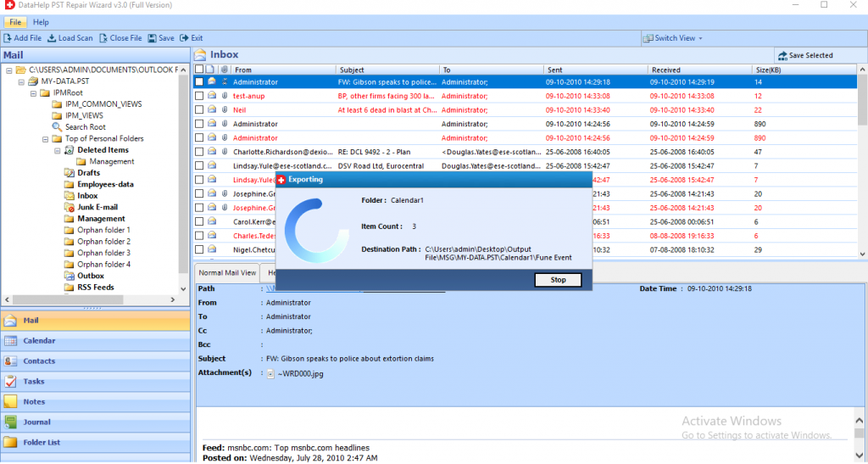Select the Normal Mail View tab
The width and height of the screenshot is (868, 464).
tap(227, 273)
